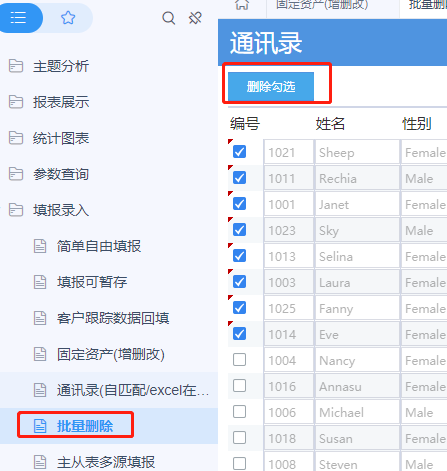Open the sidebar search magnifier
The height and width of the screenshot is (471, 447).
169,18
